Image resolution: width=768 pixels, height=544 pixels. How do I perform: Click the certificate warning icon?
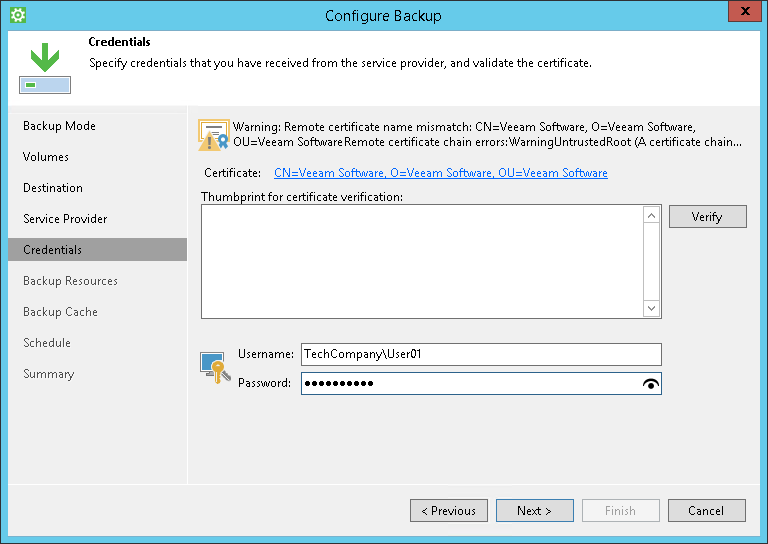coord(213,135)
